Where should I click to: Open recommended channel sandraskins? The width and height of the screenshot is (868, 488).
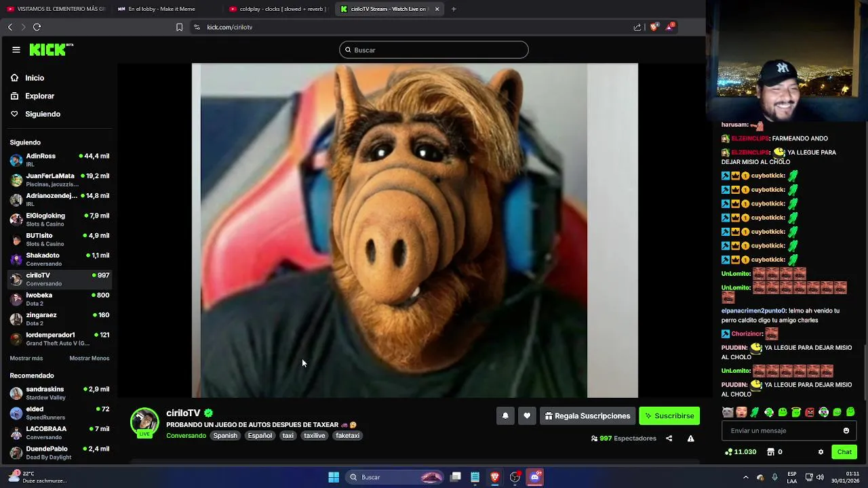pos(59,393)
